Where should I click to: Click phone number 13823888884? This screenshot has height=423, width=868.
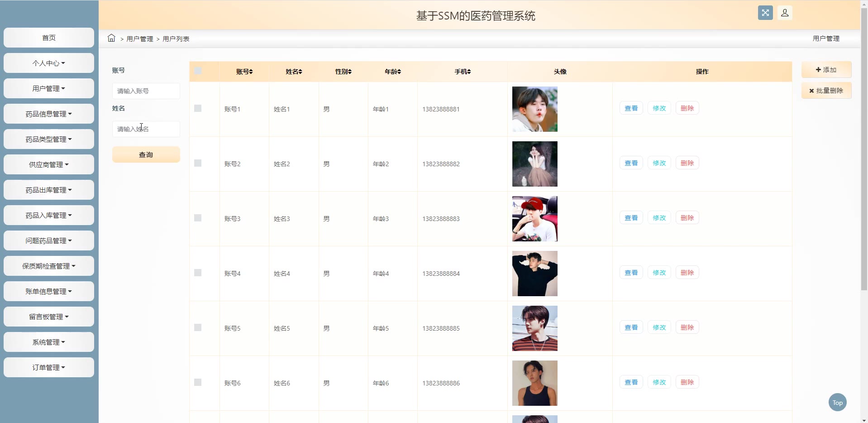point(441,274)
